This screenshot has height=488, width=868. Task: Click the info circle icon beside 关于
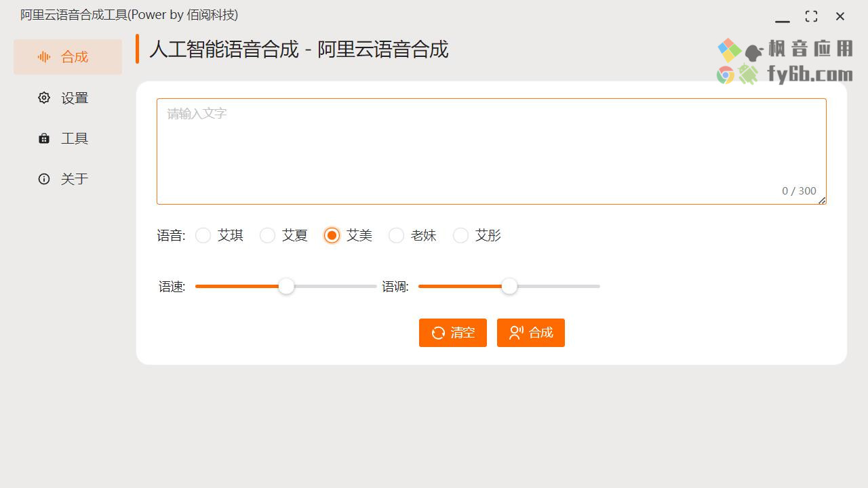click(44, 179)
